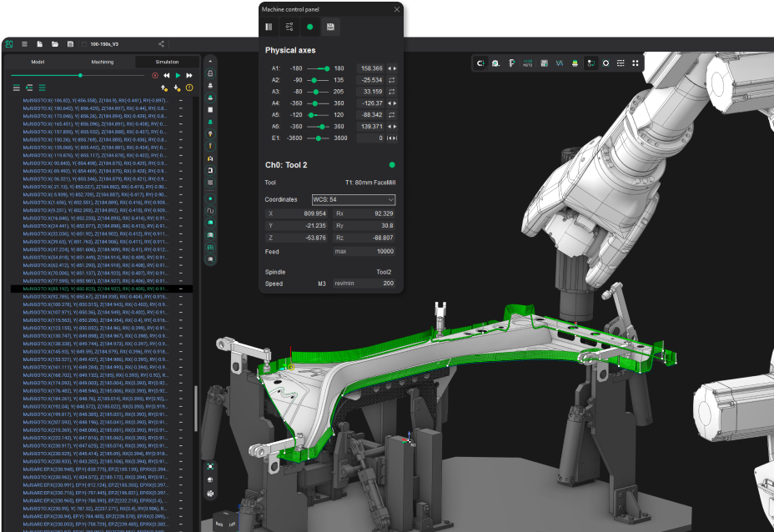Open the hamburger menu in top bar
The image size is (774, 532).
click(24, 44)
